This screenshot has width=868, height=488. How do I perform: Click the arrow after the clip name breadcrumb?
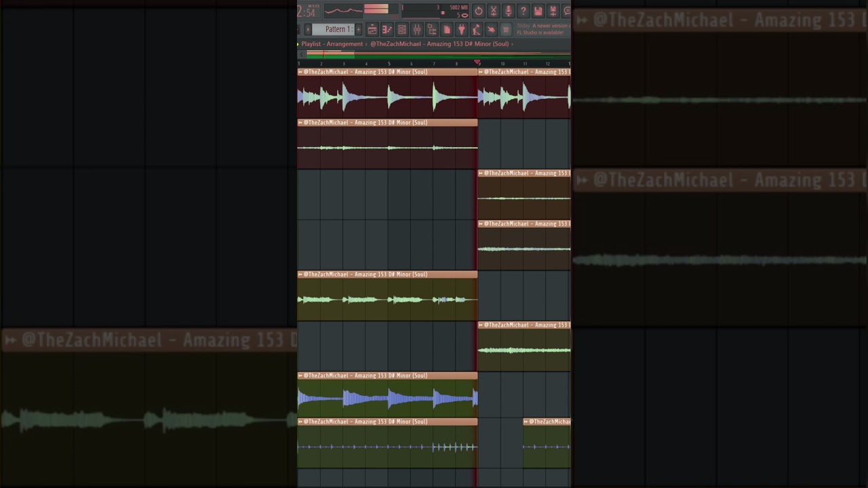(512, 44)
